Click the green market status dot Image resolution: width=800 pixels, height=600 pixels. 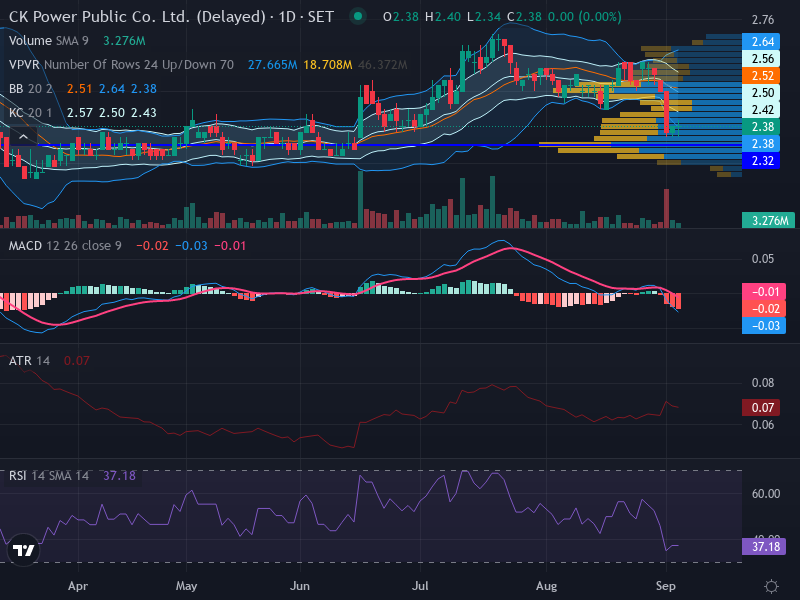[x=358, y=17]
